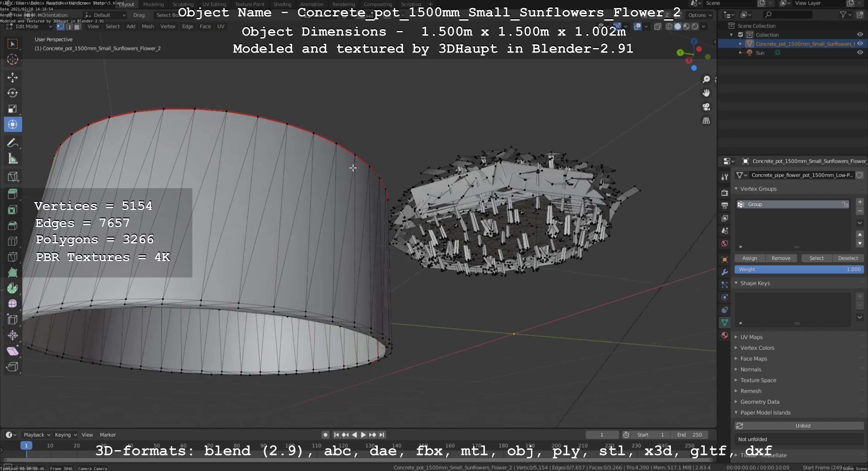868x471 pixels.
Task: Click the Unfold button
Action: pos(799,426)
